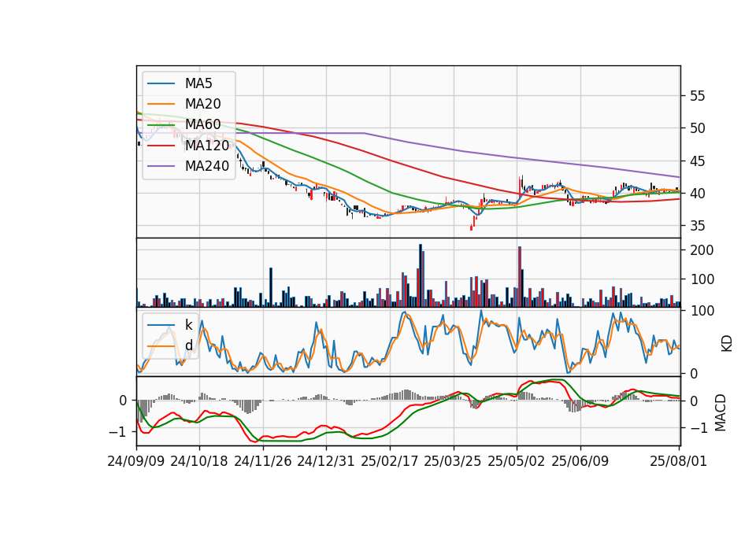Click the MA20 legend label
The width and height of the screenshot is (756, 543).
pyautogui.click(x=202, y=104)
